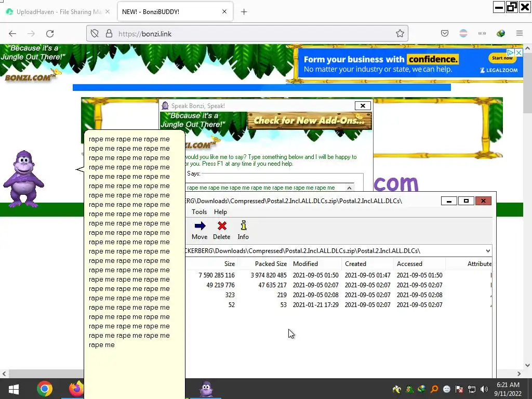Click the banana tray icon
The width and height of the screenshot is (532, 399).
(x=396, y=389)
